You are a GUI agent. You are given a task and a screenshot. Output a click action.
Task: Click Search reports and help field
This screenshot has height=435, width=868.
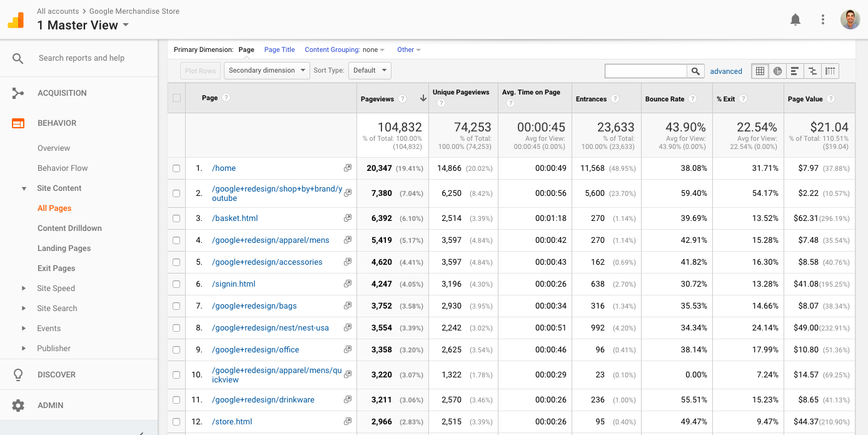click(81, 58)
